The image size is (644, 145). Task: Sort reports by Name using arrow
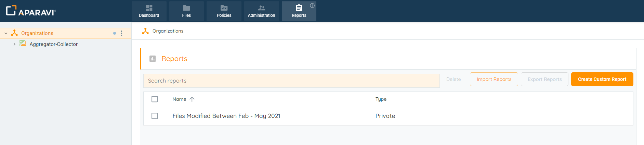pos(192,99)
